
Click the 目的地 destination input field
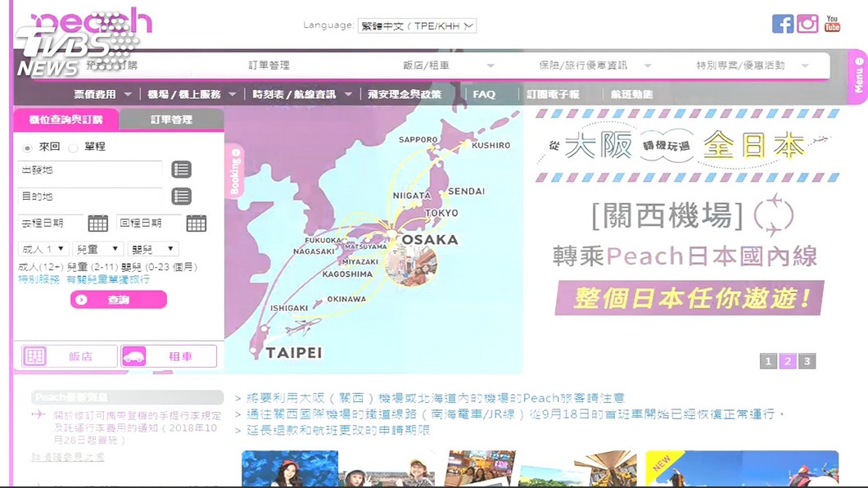(90, 196)
